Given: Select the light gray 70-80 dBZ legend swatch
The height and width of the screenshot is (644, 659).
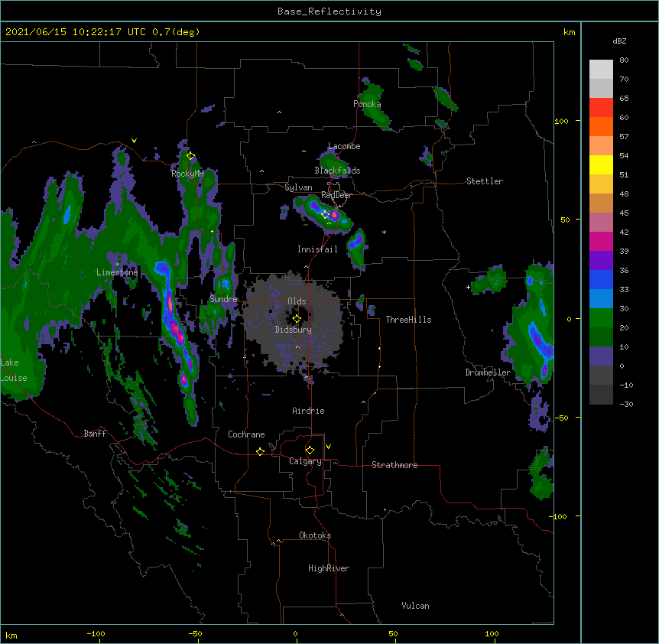Looking at the screenshot, I should 601,70.
